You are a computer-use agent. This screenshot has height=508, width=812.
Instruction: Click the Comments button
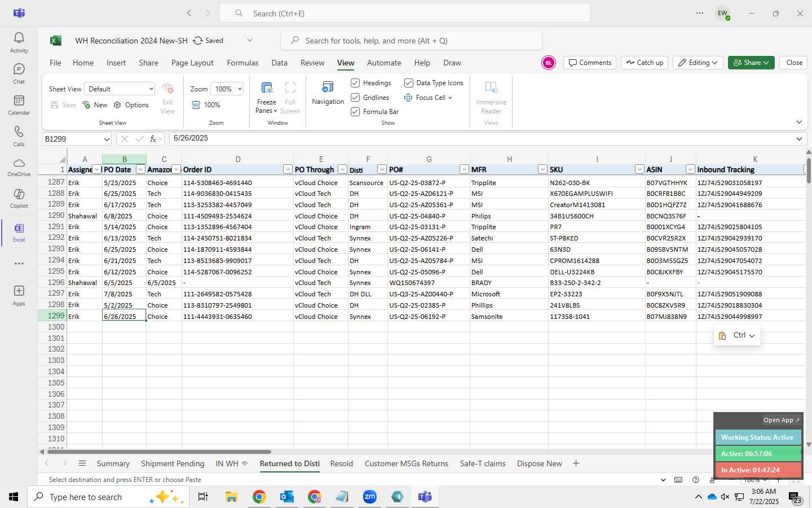click(590, 63)
